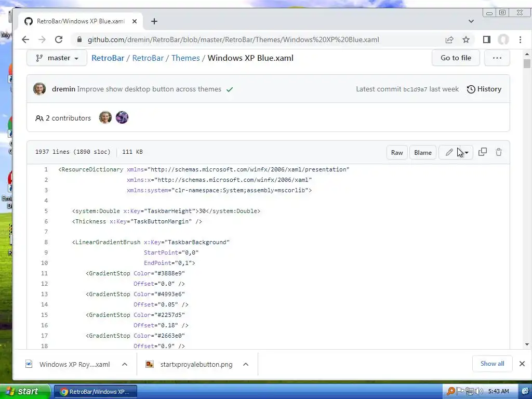
Task: Click the first contributor avatar
Action: [105, 118]
